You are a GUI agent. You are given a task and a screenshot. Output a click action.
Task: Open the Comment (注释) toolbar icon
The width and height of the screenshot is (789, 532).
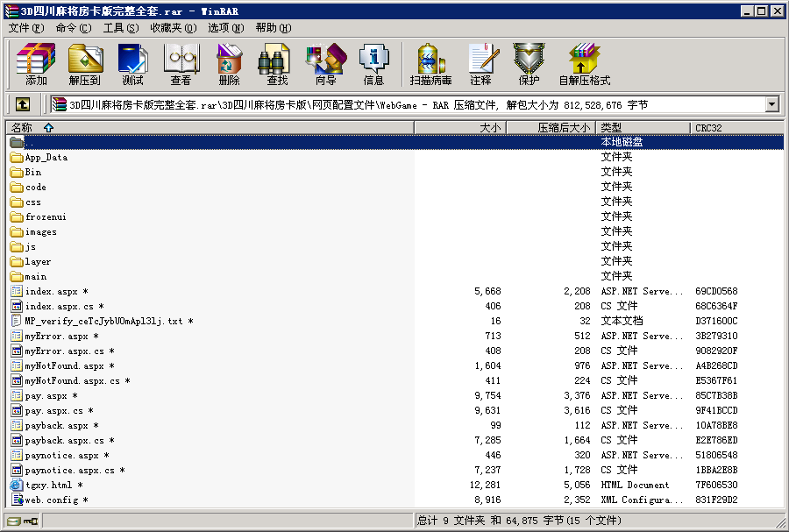480,64
